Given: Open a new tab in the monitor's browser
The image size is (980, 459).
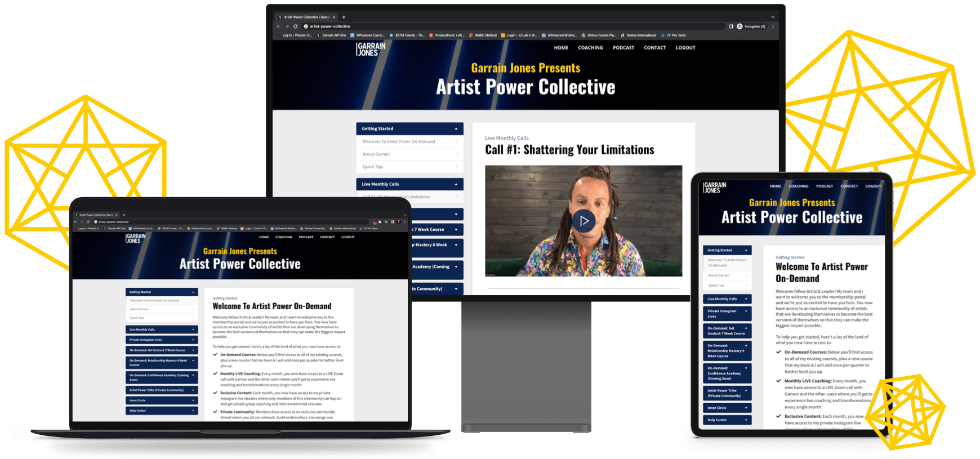Looking at the screenshot, I should pyautogui.click(x=344, y=17).
